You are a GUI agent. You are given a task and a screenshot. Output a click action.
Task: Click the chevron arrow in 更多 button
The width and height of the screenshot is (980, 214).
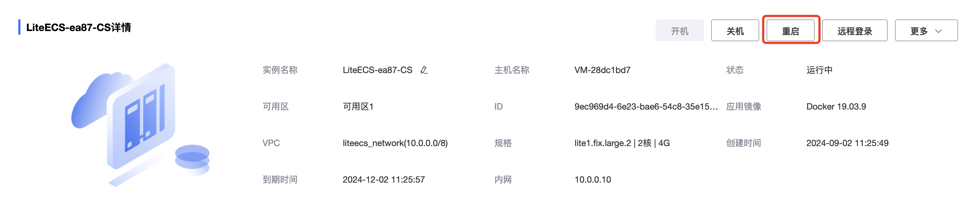[938, 31]
